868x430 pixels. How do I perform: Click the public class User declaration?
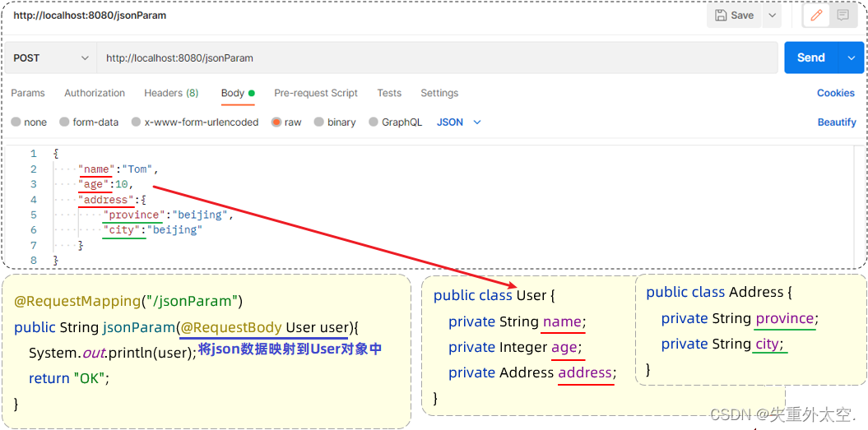pyautogui.click(x=494, y=295)
